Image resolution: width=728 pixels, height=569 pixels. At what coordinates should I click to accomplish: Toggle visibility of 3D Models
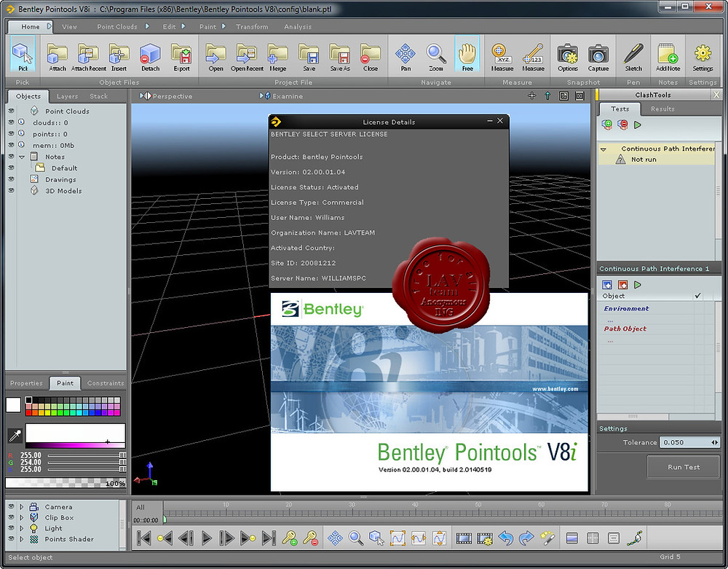pos(11,190)
